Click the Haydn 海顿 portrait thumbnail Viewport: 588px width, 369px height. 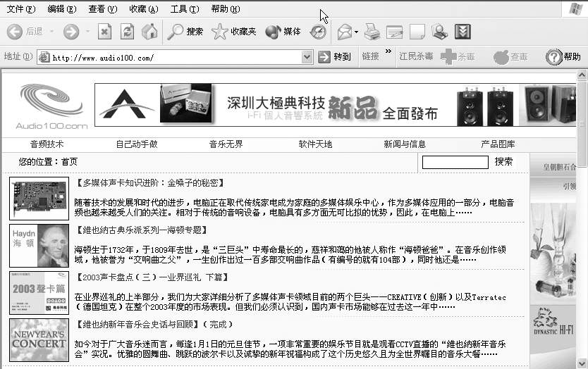point(39,246)
